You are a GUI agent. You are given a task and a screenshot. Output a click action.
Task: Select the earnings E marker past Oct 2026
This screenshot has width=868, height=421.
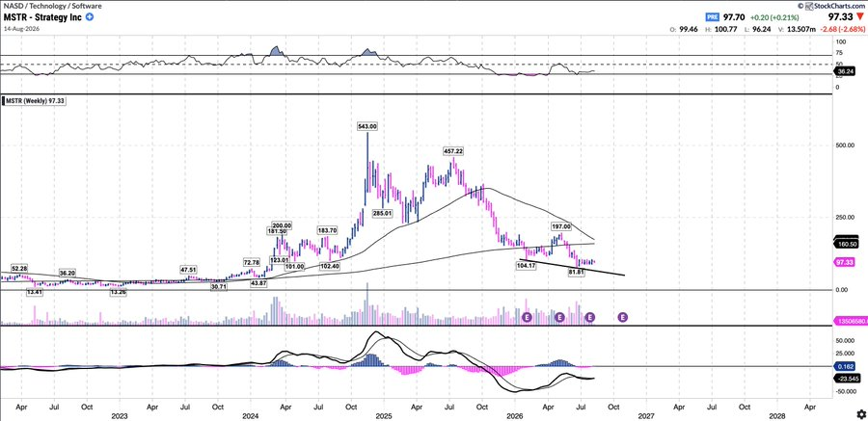click(x=623, y=317)
